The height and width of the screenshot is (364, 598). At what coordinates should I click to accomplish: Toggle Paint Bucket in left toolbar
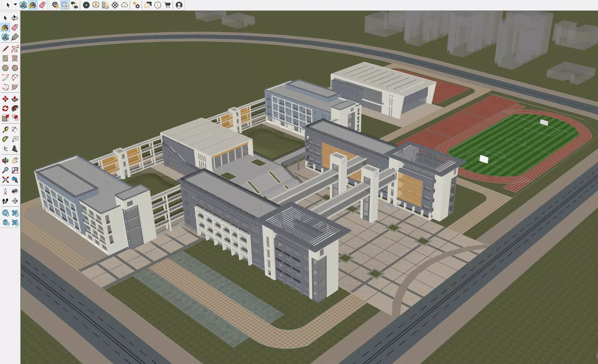tap(5, 28)
